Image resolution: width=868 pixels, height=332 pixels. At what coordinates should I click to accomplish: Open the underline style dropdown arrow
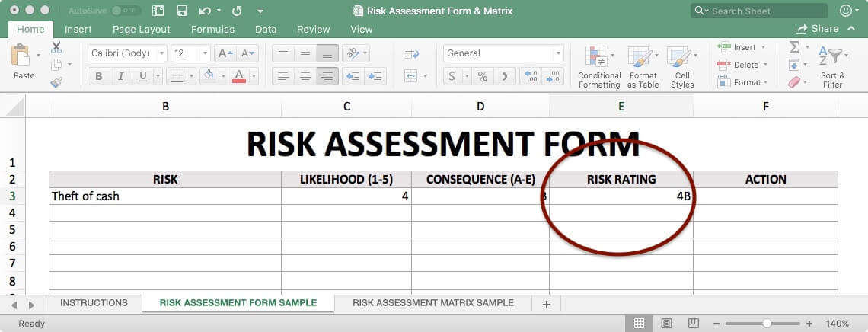pos(158,76)
